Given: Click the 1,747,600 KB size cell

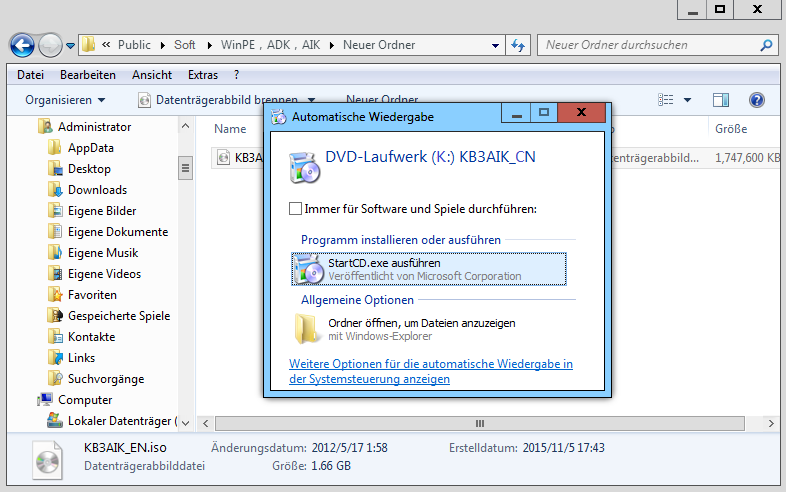Looking at the screenshot, I should [747, 157].
